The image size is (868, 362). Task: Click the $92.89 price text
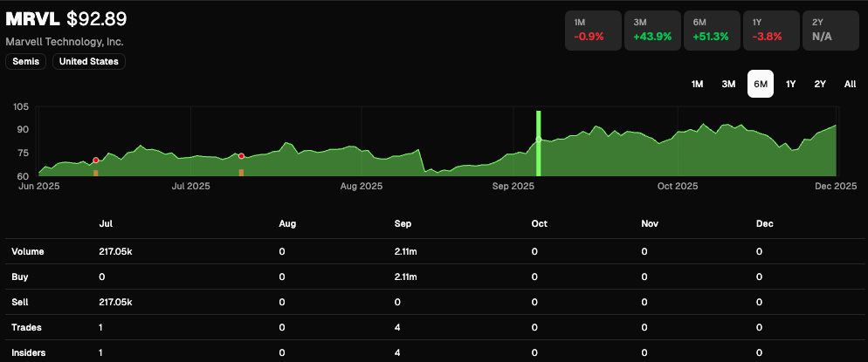click(x=97, y=19)
